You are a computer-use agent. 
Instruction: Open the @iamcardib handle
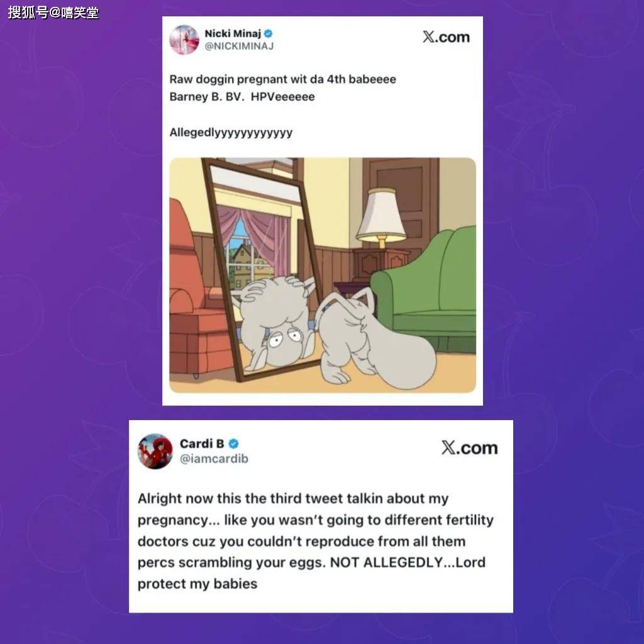click(214, 458)
